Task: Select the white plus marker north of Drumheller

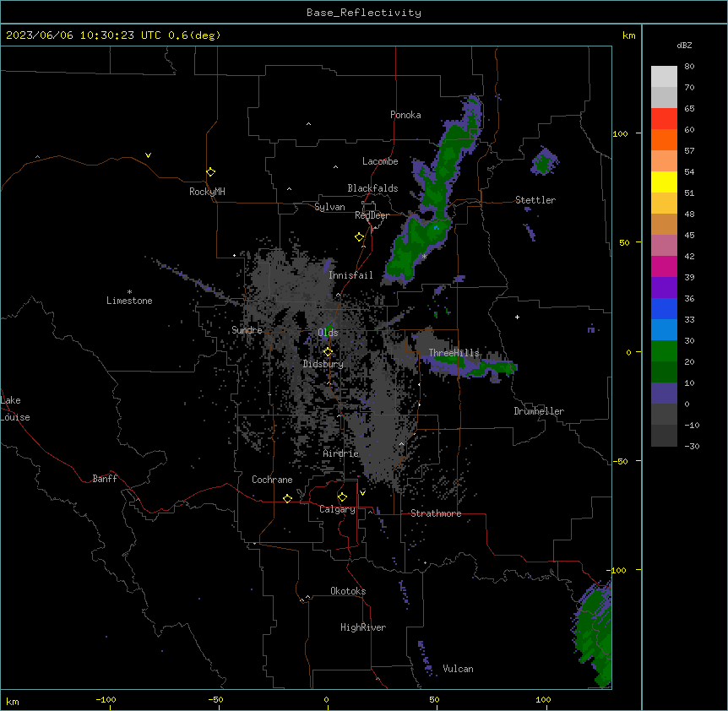Action: point(517,317)
